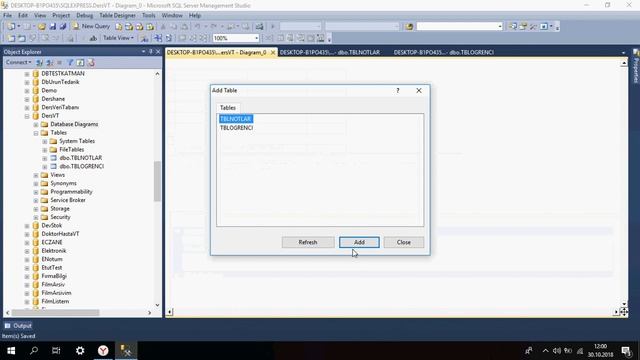The height and width of the screenshot is (360, 640).
Task: Click the Arrange Selection icon beside Table View
Action: pos(144,38)
